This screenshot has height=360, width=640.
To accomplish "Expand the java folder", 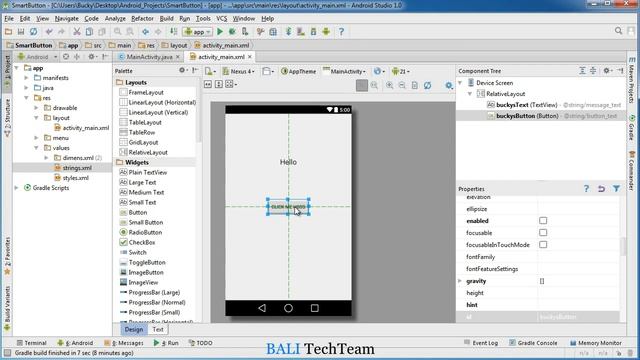I will [x=27, y=88].
